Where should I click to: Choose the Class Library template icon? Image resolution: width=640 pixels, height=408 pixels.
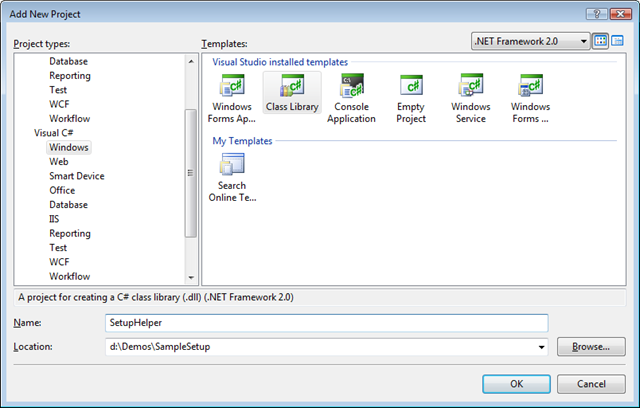pyautogui.click(x=292, y=86)
